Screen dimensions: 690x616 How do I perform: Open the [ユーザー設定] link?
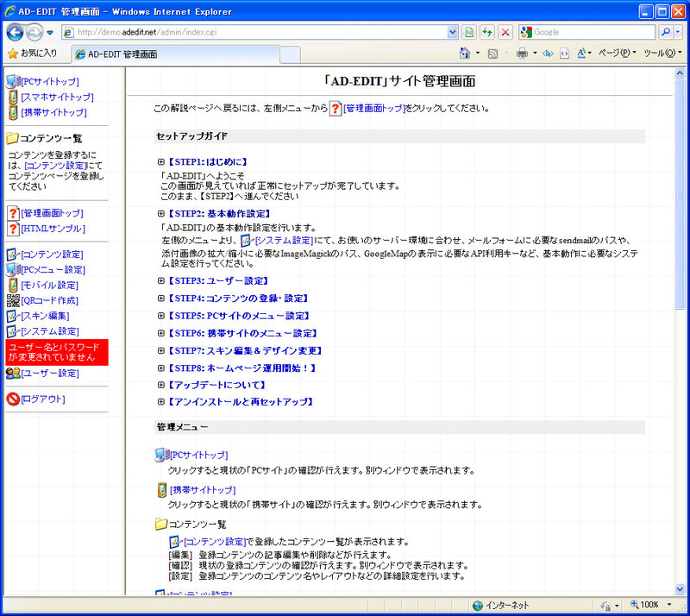pos(50,374)
